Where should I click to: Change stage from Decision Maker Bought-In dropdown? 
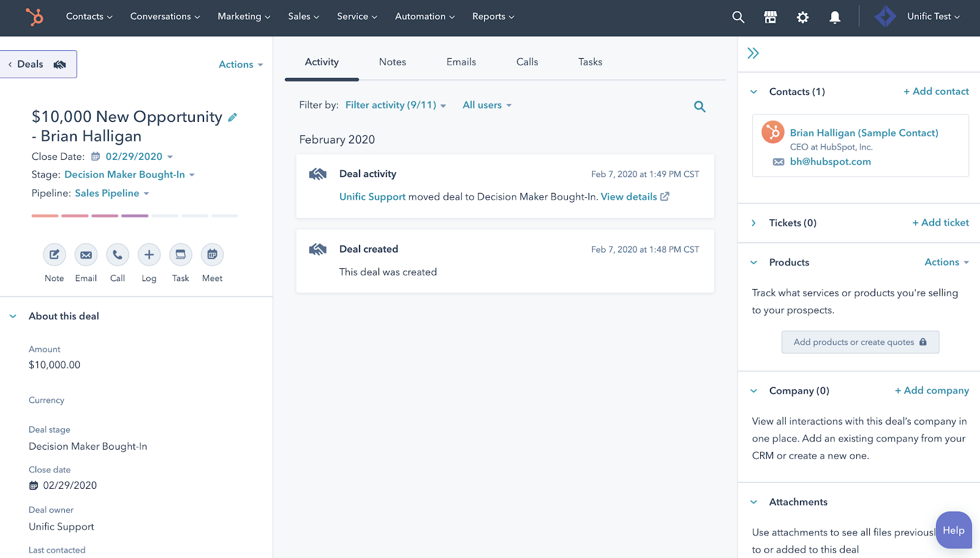[x=129, y=175]
